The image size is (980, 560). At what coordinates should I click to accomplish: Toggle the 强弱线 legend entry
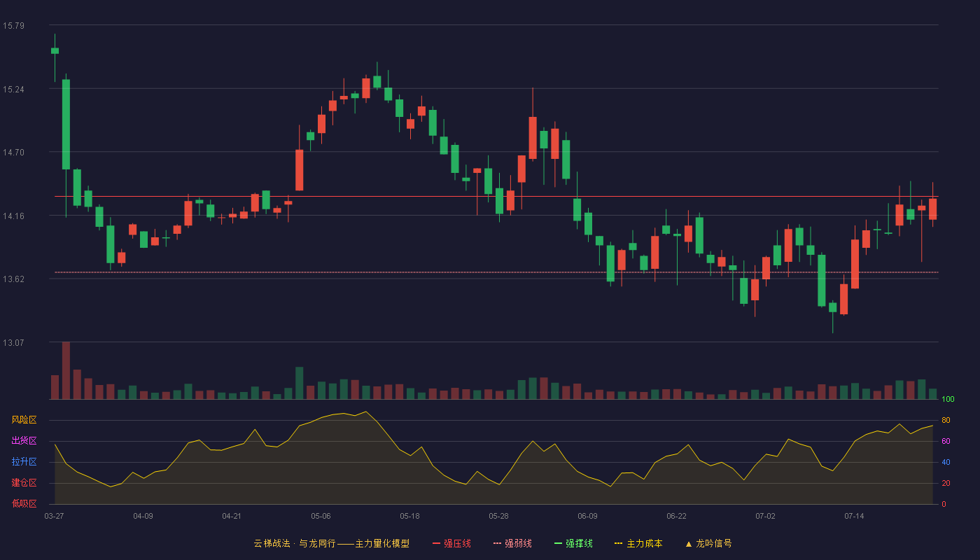[x=512, y=543]
